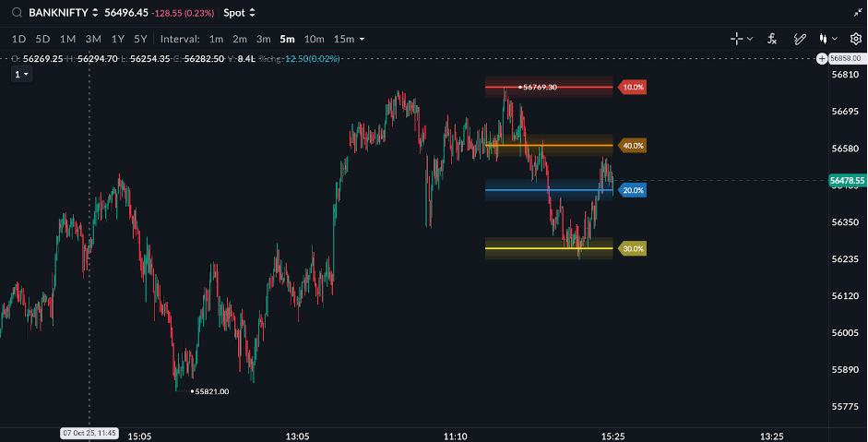
Task: Open the fx indicators menu
Action: 772,39
